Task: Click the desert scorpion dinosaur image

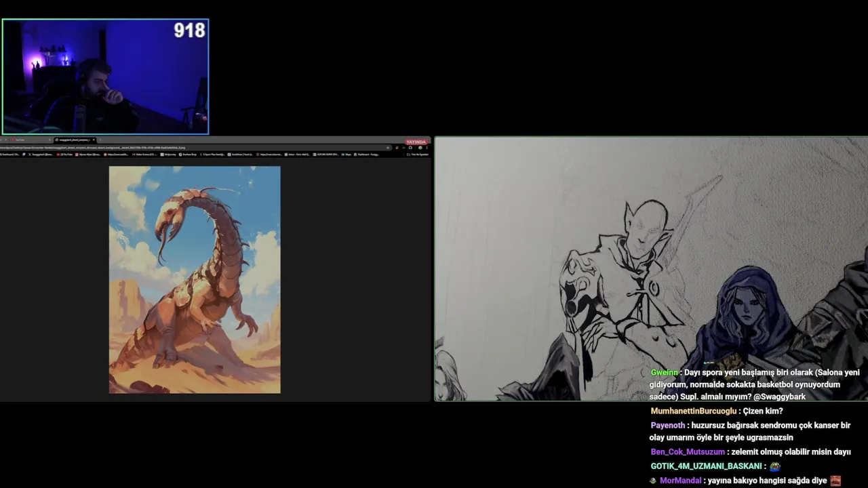Action: coord(195,280)
